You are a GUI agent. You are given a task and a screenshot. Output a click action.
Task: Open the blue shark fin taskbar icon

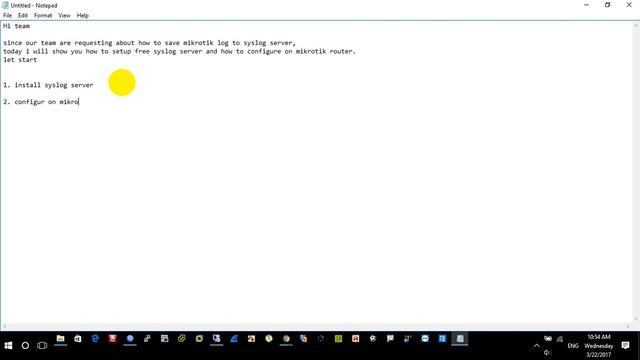point(234,339)
